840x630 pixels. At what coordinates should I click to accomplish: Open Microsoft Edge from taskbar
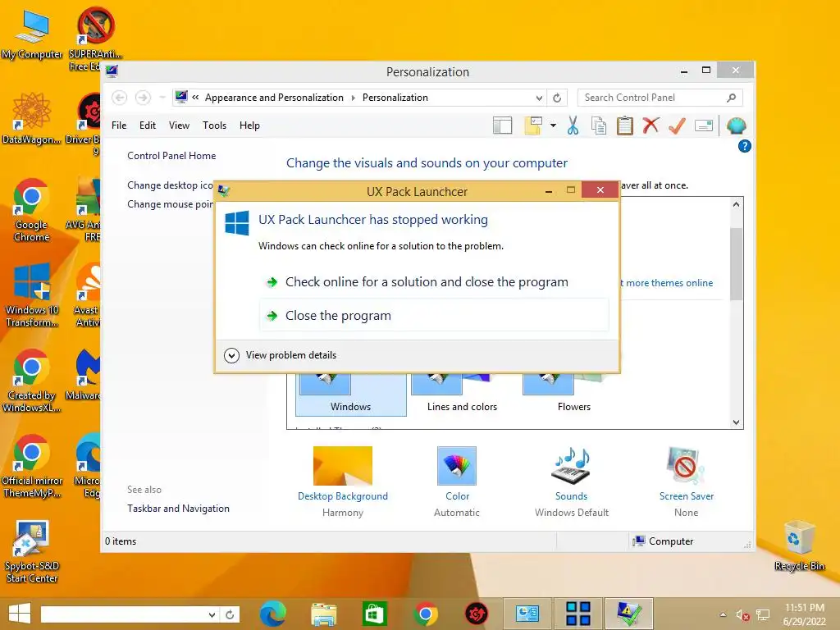tap(272, 614)
